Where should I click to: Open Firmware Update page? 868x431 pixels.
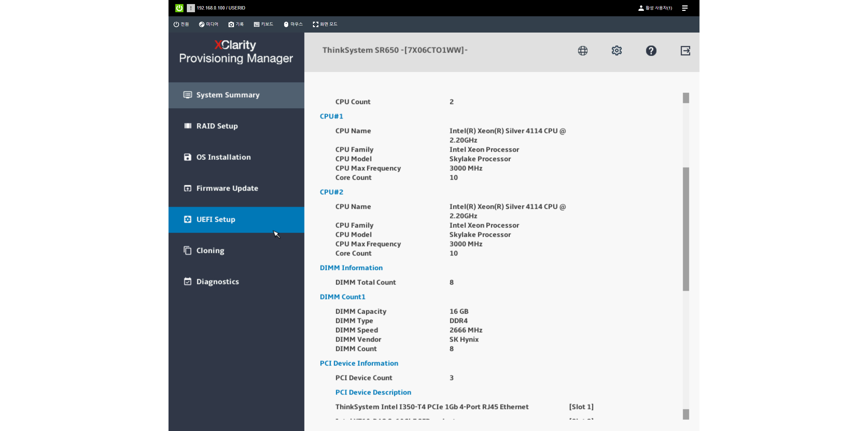(x=227, y=188)
